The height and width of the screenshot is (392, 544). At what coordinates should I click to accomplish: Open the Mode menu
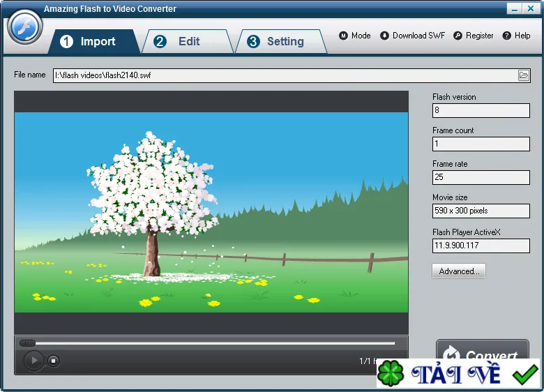[x=354, y=36]
